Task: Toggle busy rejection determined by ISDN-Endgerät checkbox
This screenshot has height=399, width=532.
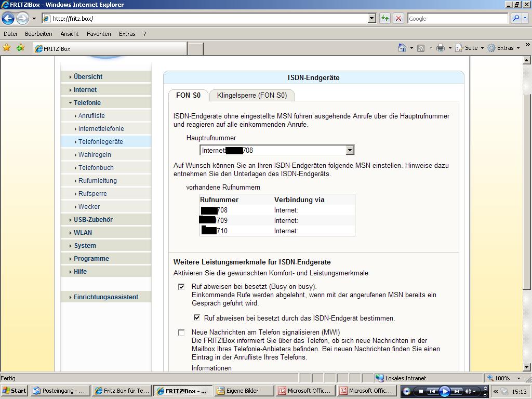Action: coord(197,317)
